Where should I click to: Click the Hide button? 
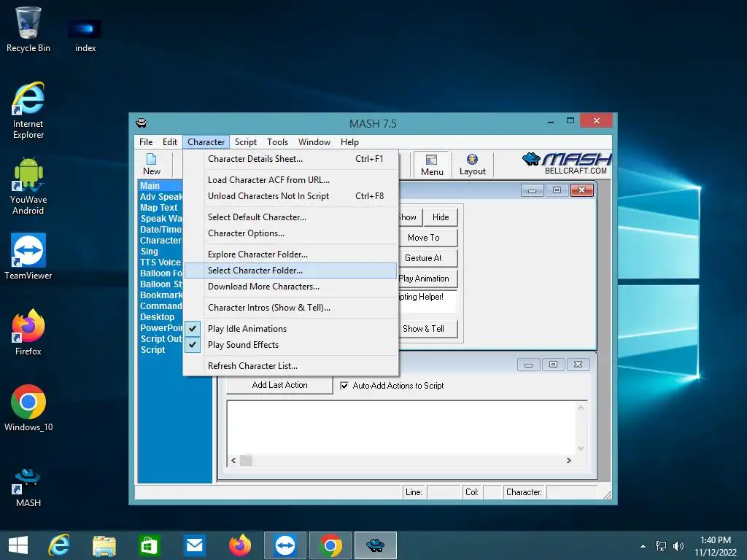[441, 217]
